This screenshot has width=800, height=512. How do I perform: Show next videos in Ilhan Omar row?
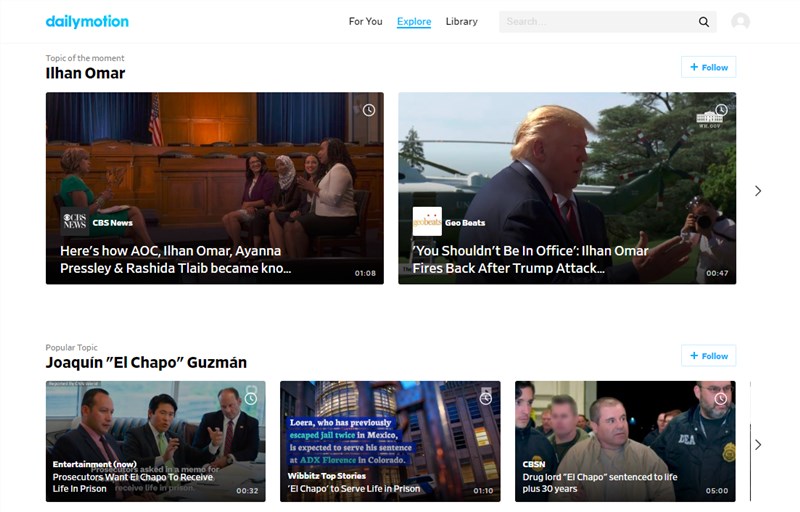point(758,191)
